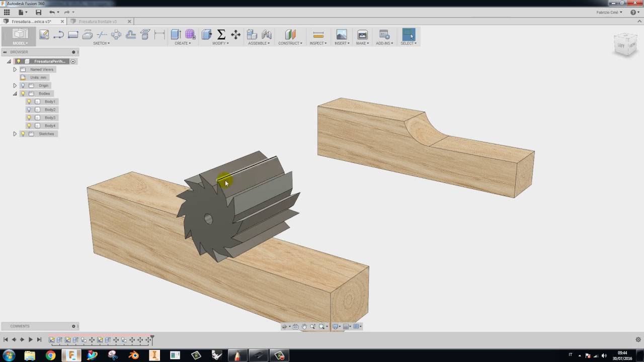Open the INSPECT menu
The height and width of the screenshot is (362, 644).
(x=318, y=43)
